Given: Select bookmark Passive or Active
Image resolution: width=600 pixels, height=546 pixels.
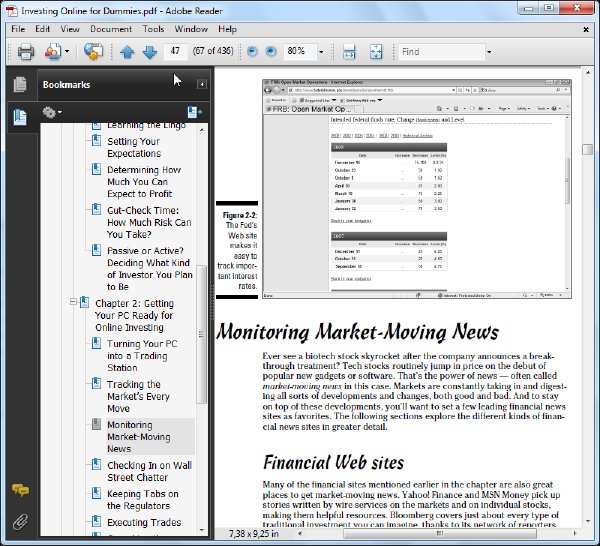Looking at the screenshot, I should pyautogui.click(x=150, y=269).
